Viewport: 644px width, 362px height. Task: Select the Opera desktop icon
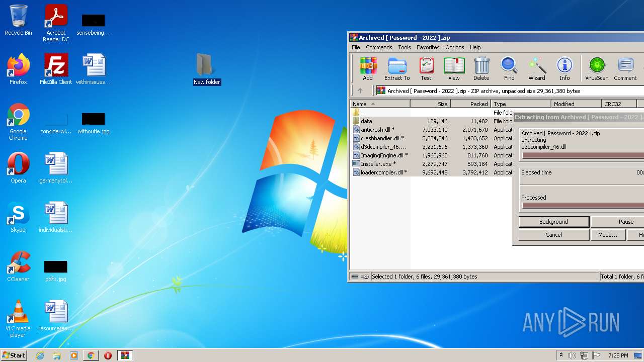18,168
